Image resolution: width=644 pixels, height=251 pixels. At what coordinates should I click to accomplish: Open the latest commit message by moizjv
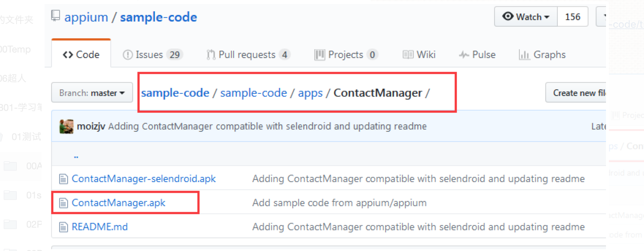[268, 126]
